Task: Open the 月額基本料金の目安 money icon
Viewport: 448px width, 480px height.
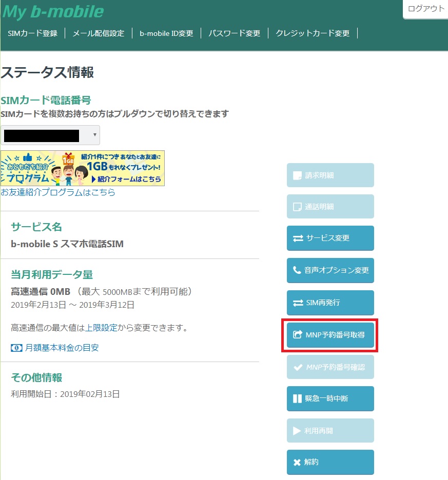Action: [16, 348]
